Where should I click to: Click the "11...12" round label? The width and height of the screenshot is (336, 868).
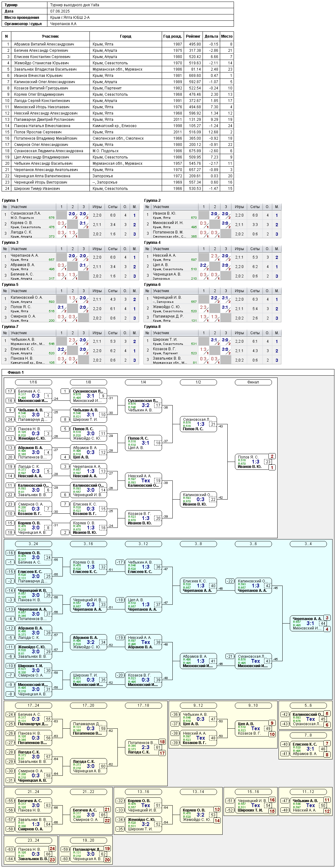[308, 791]
